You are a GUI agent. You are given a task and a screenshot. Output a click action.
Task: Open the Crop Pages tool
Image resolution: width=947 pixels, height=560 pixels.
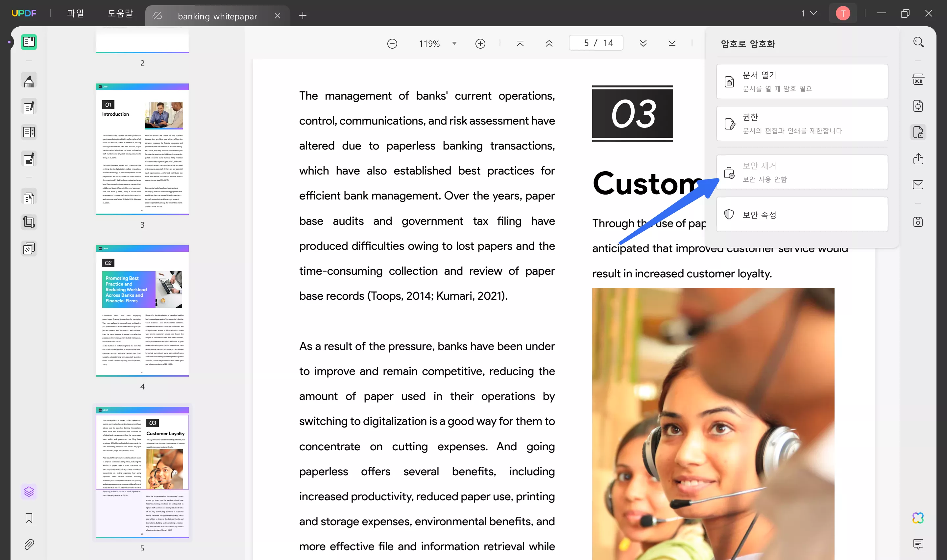[x=29, y=222]
